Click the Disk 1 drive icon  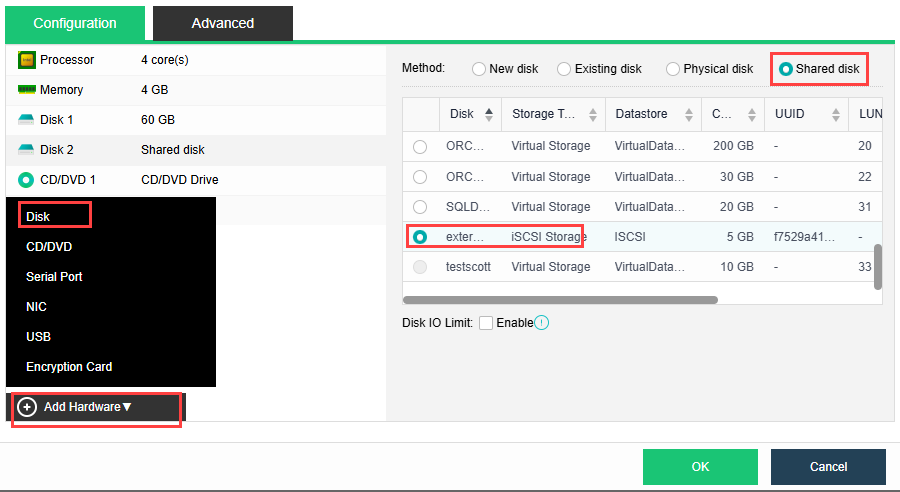(x=26, y=120)
